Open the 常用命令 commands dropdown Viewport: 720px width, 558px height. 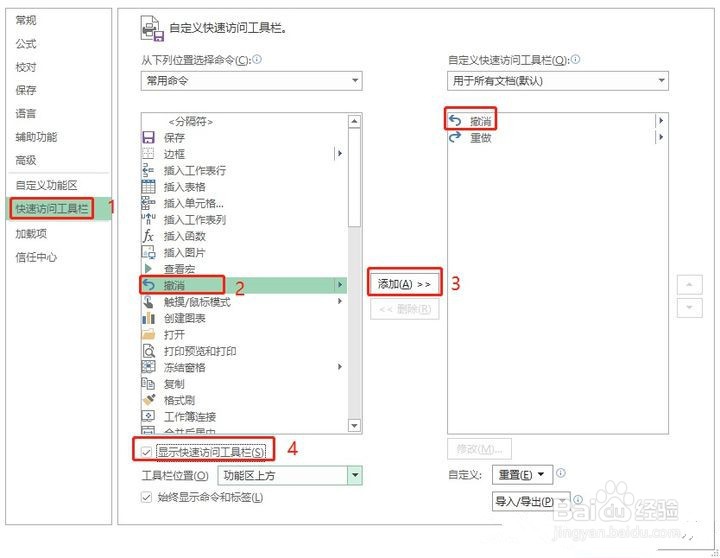pyautogui.click(x=252, y=81)
